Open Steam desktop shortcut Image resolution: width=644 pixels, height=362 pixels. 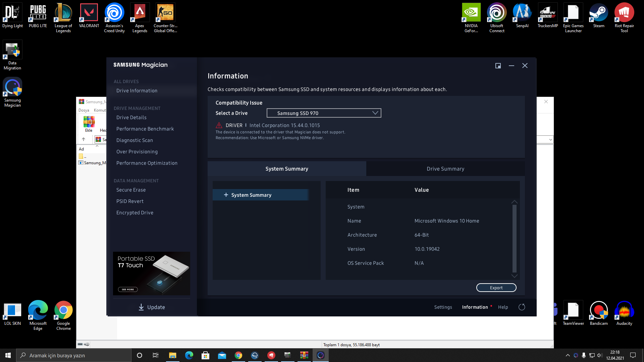point(599,16)
